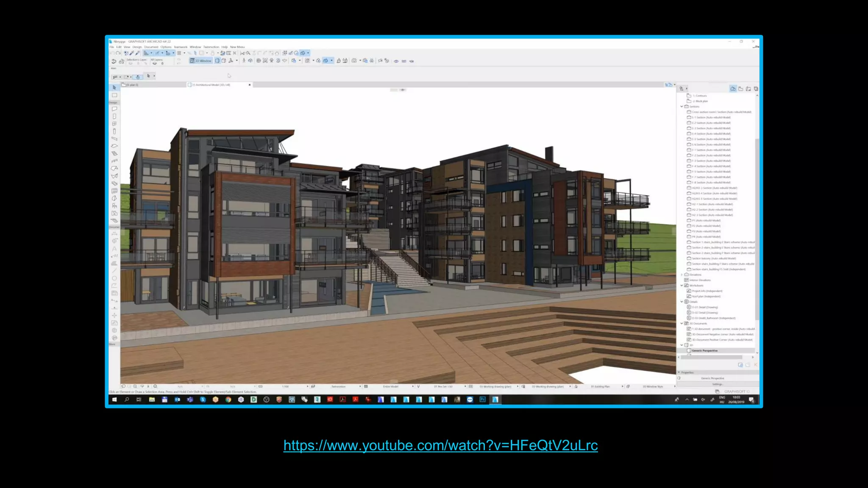Open Photoshop from the Windows taskbar
The image size is (868, 488).
pyautogui.click(x=482, y=399)
